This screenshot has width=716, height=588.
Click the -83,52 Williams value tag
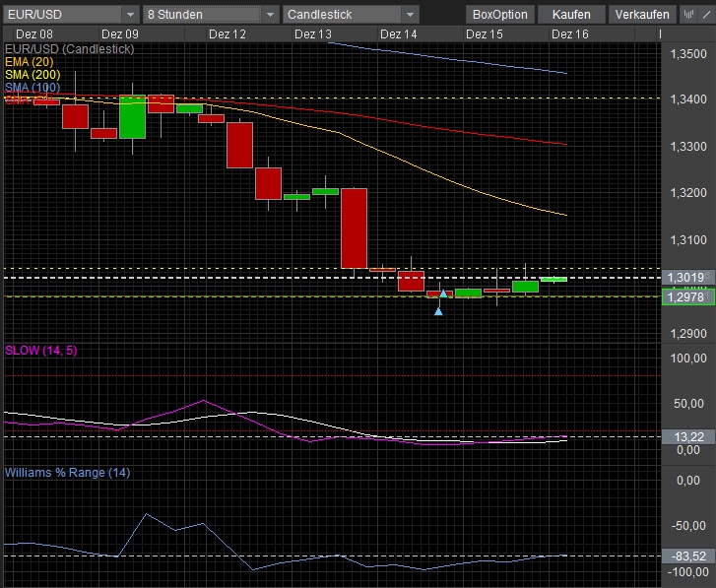pyautogui.click(x=687, y=556)
